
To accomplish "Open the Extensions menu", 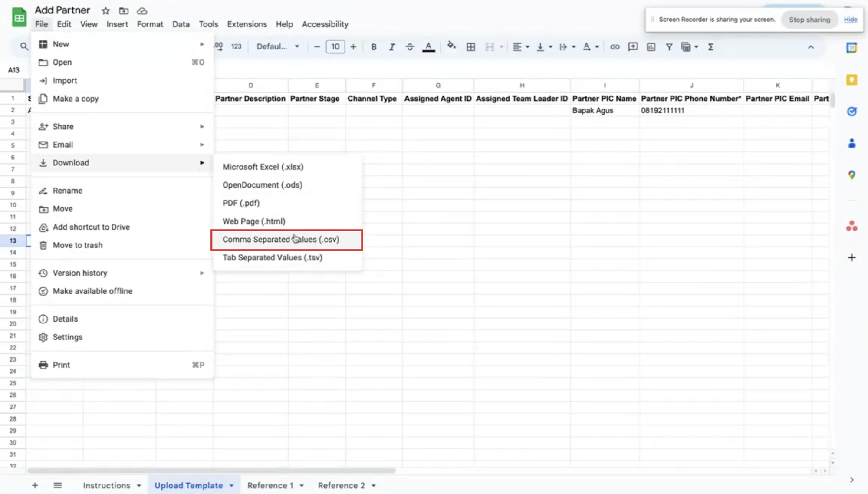I will point(247,24).
